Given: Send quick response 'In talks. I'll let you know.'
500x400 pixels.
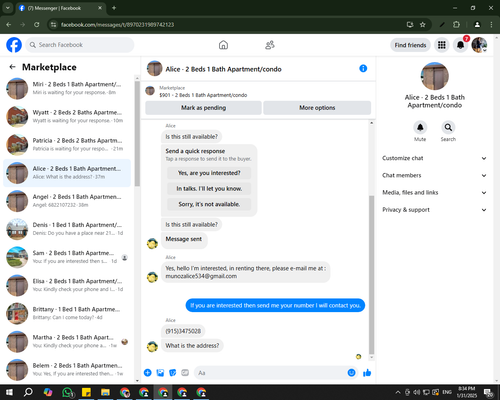Looking at the screenshot, I should tap(209, 189).
